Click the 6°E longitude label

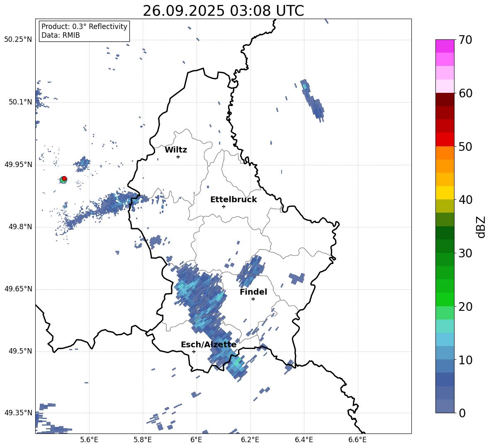pyautogui.click(x=196, y=440)
